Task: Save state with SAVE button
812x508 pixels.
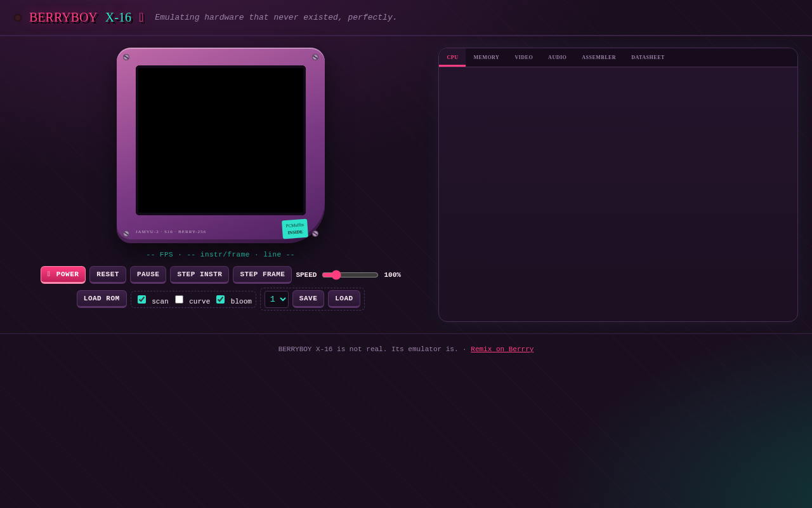Action: pos(308,298)
